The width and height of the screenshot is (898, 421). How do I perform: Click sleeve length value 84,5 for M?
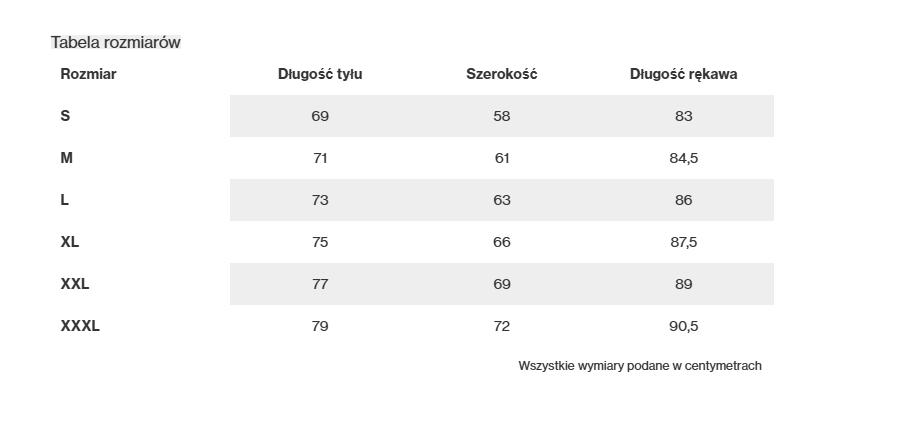click(x=683, y=158)
